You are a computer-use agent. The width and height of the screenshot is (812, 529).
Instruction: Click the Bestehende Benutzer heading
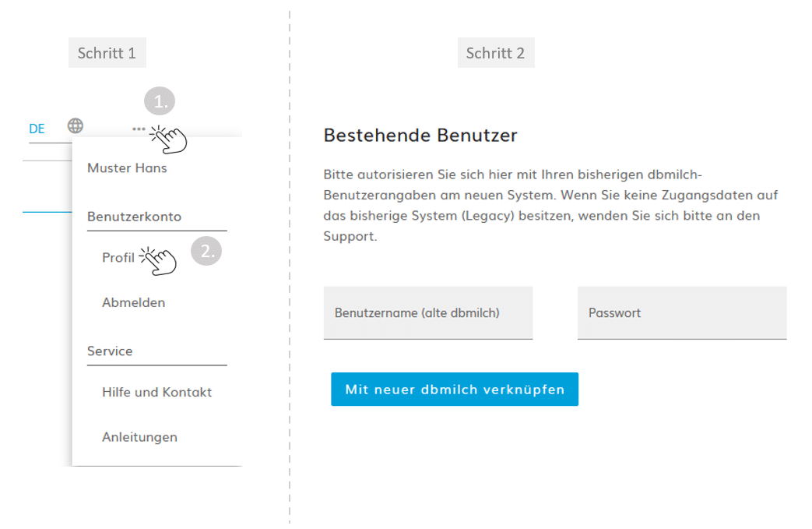[x=420, y=136]
